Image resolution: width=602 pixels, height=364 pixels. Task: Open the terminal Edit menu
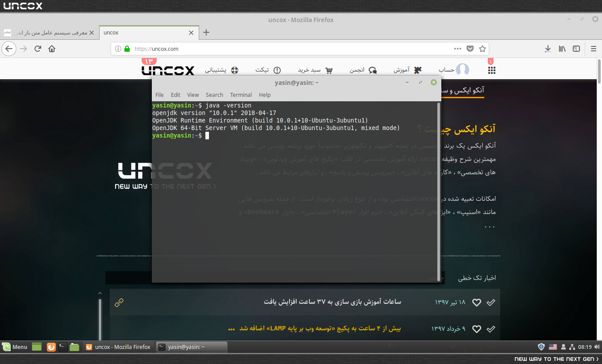pyautogui.click(x=176, y=95)
